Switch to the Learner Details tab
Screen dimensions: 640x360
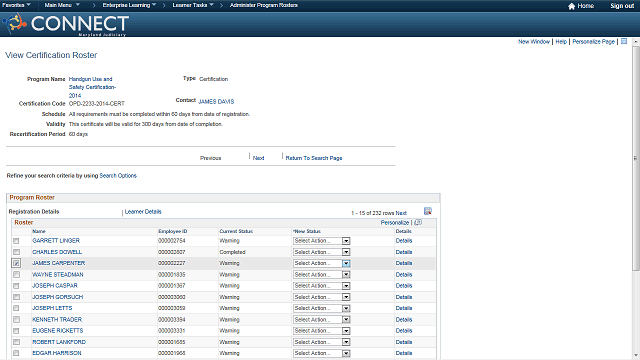[143, 211]
